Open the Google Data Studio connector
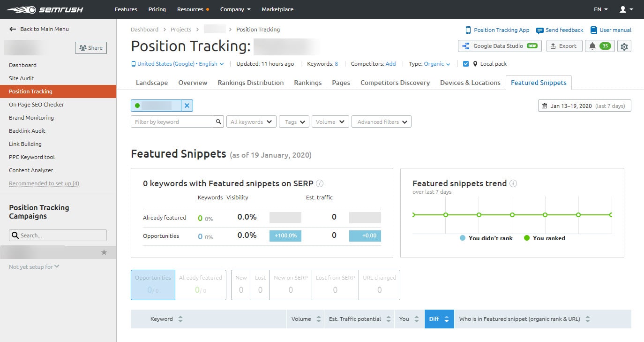 tap(499, 46)
